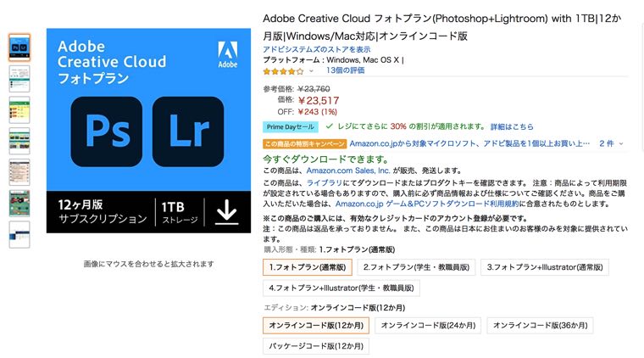Select the third yellow-green product thumbnail
Screen dimensions: 644x358
[x=19, y=109]
